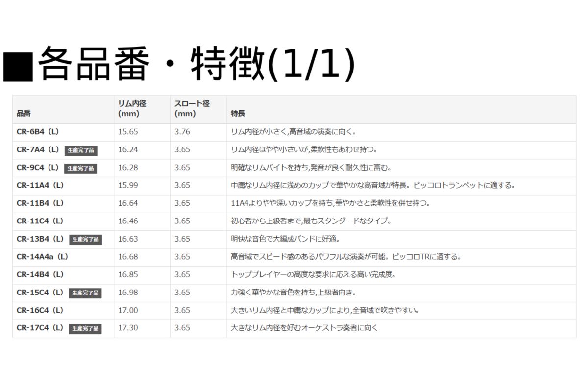The image size is (588, 392).
Task: Click the 特長 column header
Action: 238,113
